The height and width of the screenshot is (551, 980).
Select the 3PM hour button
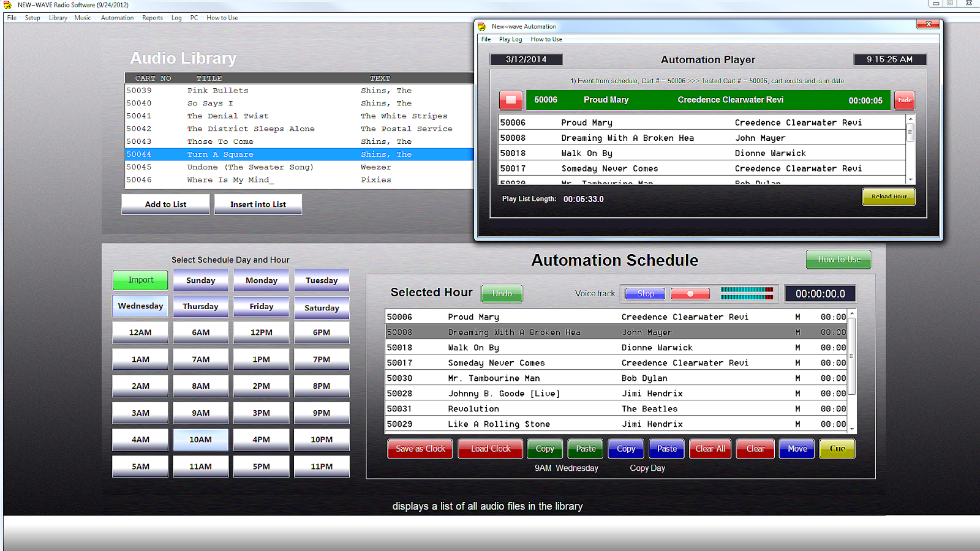pos(261,413)
